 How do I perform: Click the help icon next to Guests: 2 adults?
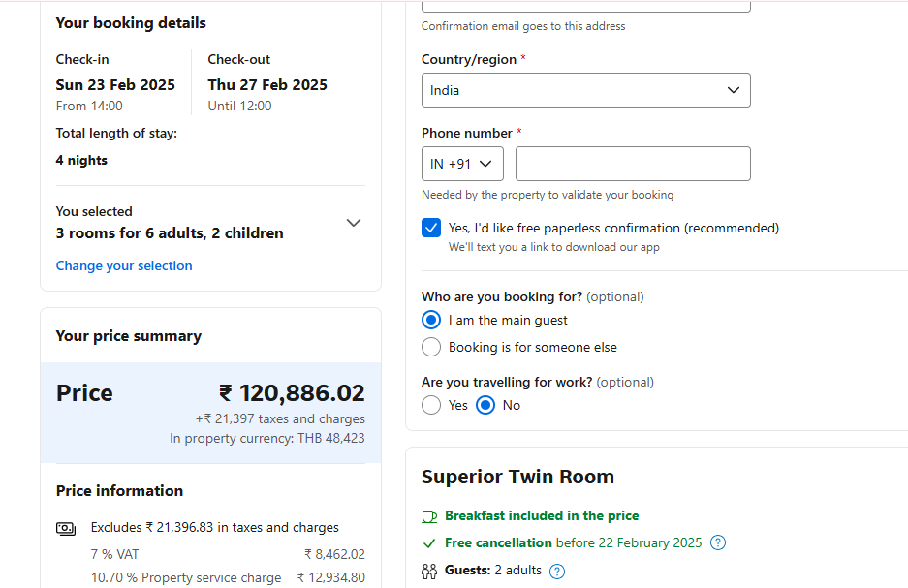[557, 572]
